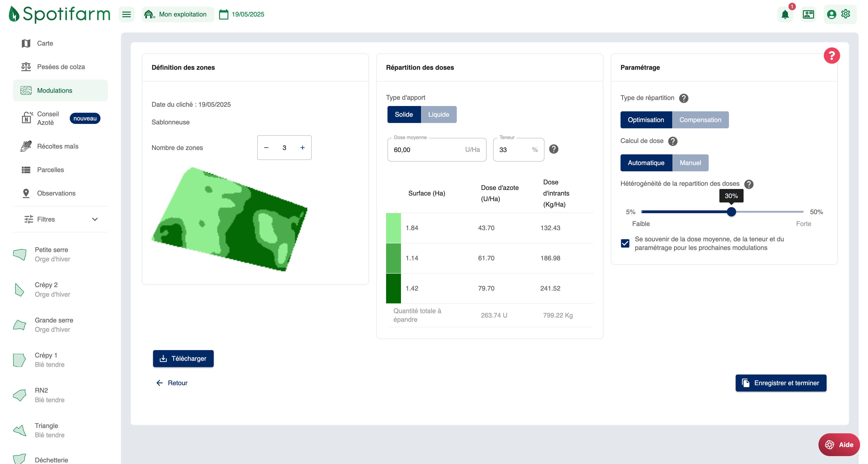Click the red help question mark icon

[x=831, y=56]
